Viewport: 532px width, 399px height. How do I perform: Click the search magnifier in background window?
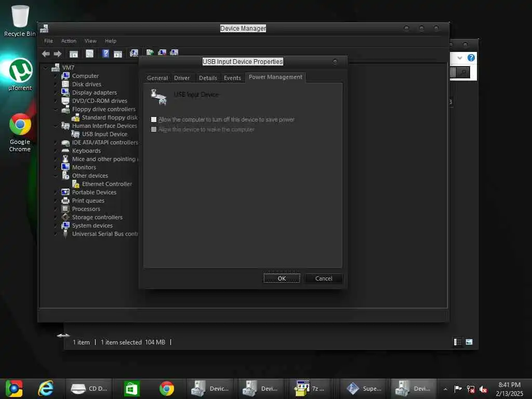[463, 72]
